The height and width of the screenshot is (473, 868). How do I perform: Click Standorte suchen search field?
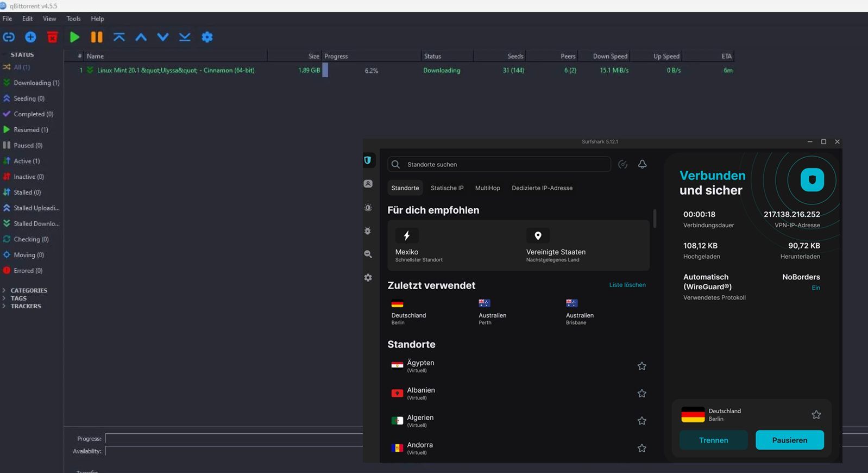(x=499, y=164)
